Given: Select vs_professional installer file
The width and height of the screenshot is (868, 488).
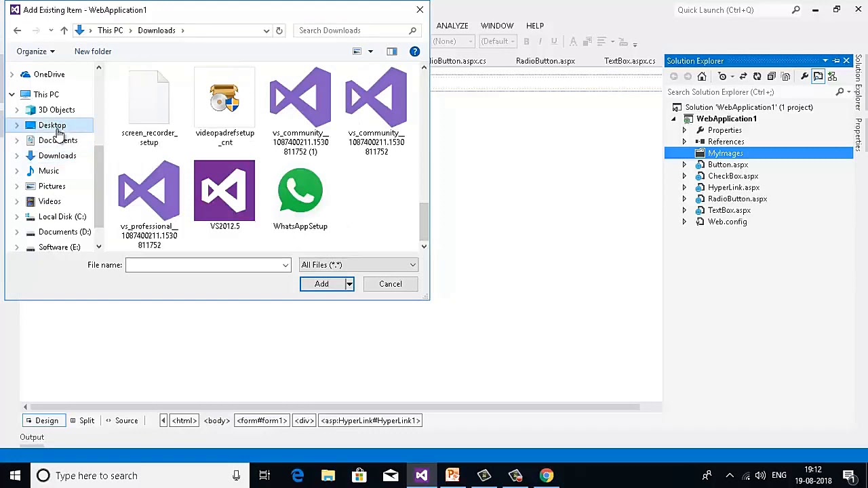Looking at the screenshot, I should click(x=149, y=205).
